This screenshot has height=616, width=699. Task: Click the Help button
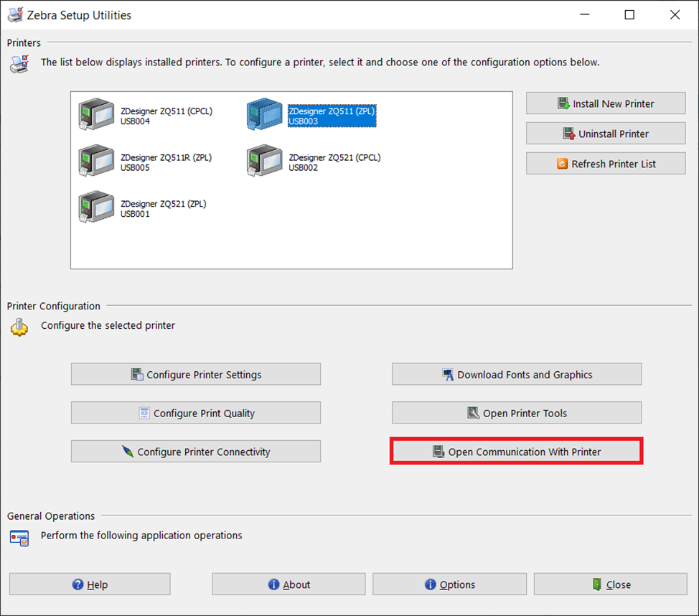click(x=90, y=584)
